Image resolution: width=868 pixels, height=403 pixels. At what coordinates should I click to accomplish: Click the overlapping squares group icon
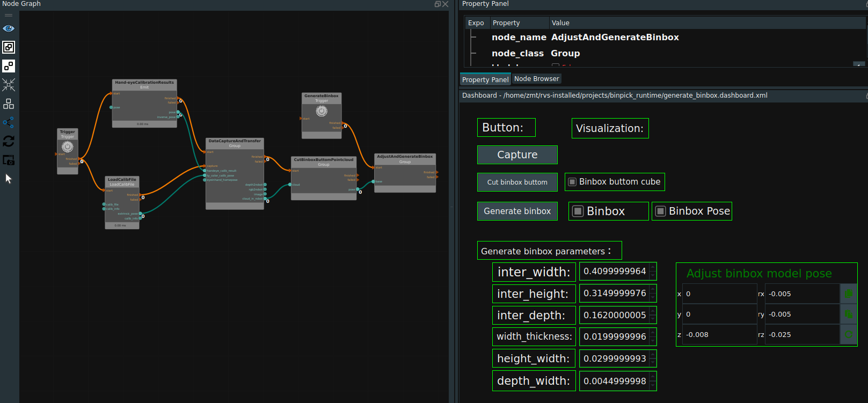coord(9,47)
